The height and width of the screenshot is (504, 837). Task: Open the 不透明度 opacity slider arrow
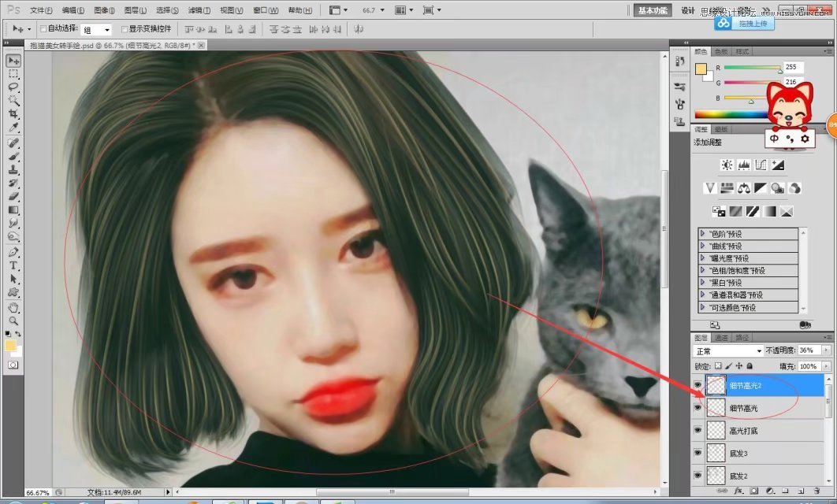(x=826, y=350)
